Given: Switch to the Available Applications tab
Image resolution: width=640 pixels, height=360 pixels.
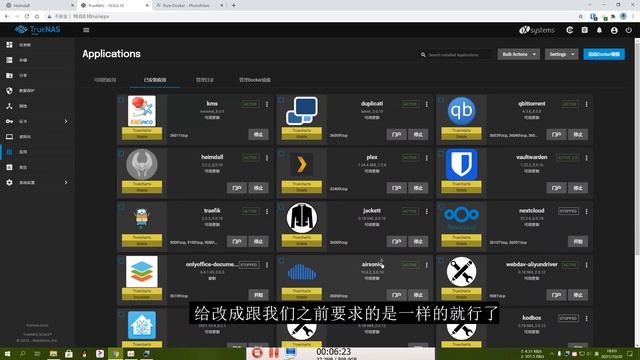Looking at the screenshot, I should click(105, 80).
